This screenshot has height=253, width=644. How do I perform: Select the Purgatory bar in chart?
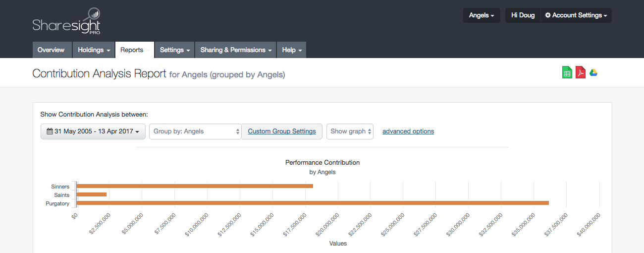tap(312, 203)
